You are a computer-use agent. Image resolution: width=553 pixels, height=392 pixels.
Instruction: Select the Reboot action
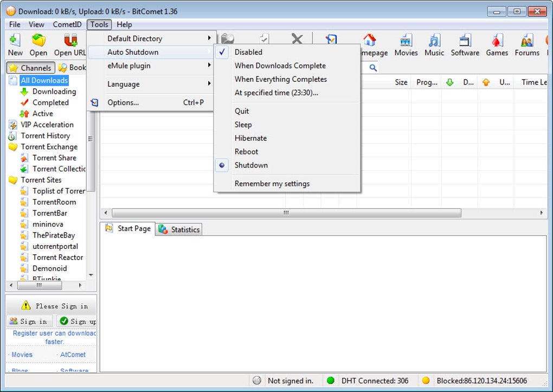point(287,151)
